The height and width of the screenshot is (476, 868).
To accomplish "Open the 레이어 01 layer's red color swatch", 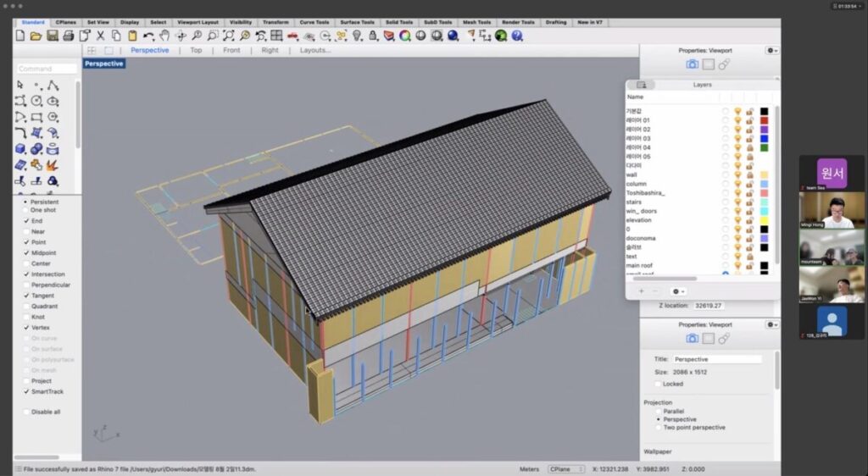I will [x=764, y=120].
